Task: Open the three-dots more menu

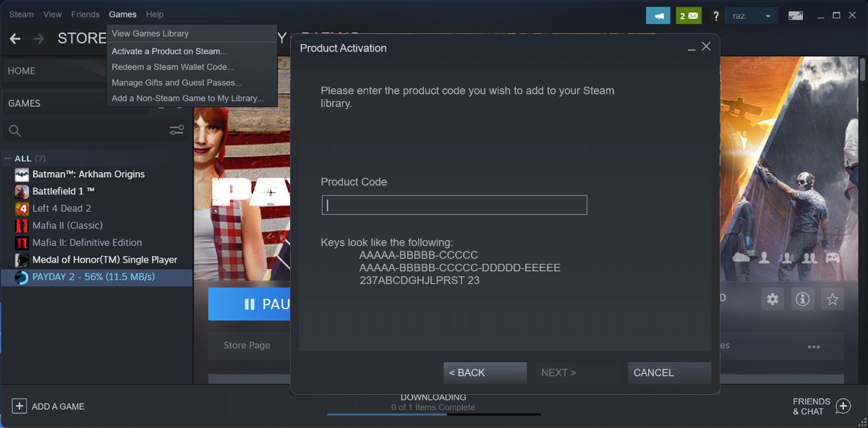Action: point(814,346)
